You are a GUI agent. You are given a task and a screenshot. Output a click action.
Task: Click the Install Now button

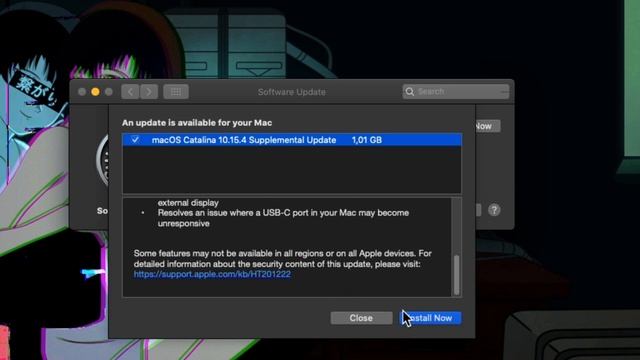pos(431,318)
